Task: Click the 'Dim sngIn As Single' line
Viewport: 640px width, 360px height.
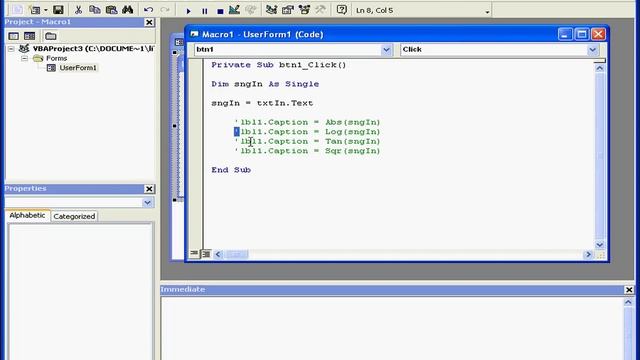Action: coord(265,84)
